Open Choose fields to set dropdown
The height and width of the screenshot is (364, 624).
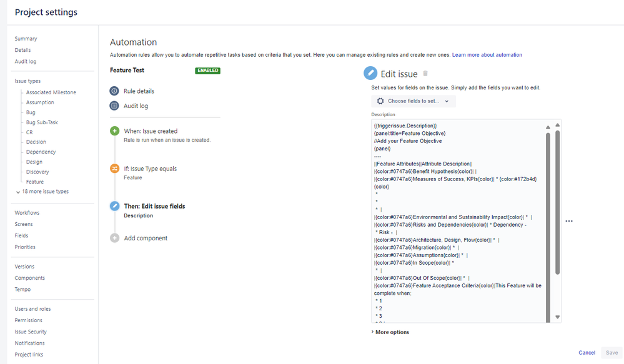coord(414,101)
